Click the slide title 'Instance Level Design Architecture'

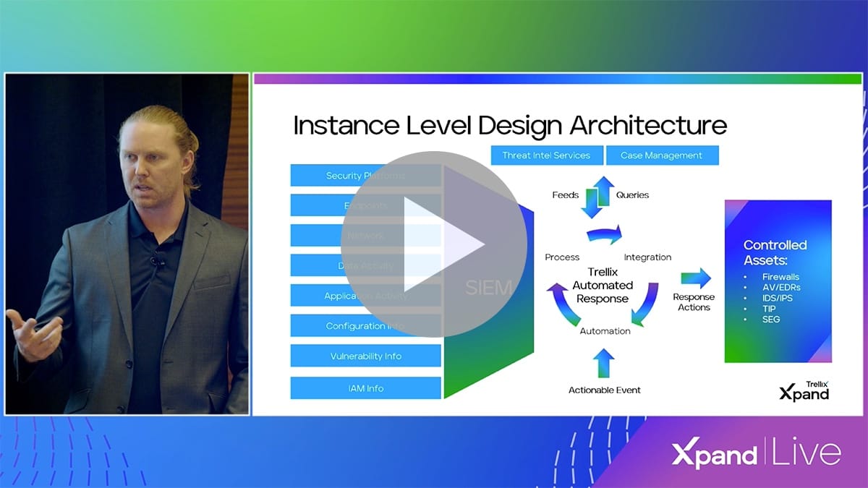pyautogui.click(x=510, y=125)
